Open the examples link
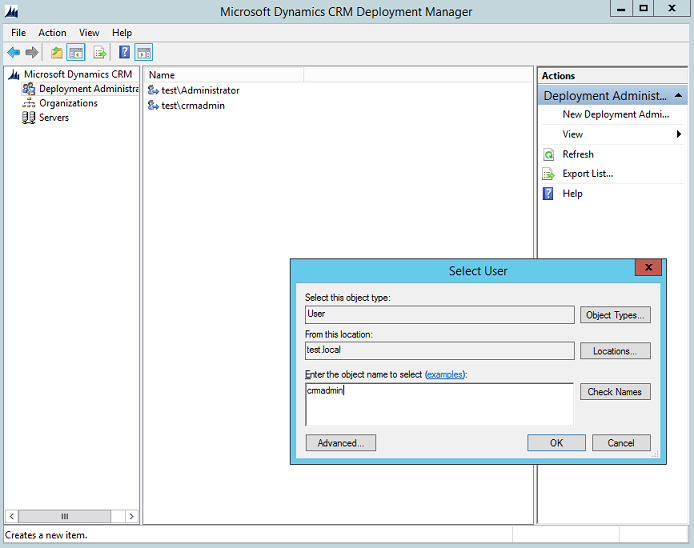This screenshot has height=548, width=694. click(445, 374)
